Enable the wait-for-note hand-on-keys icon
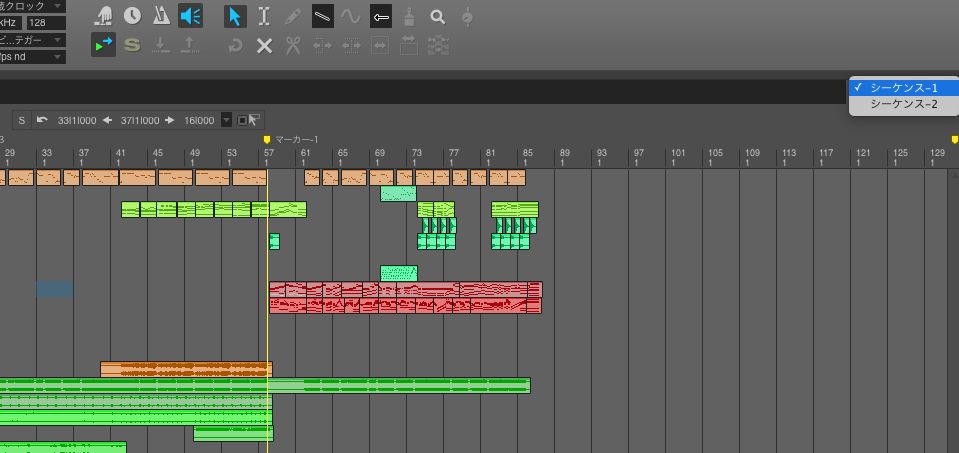 103,16
